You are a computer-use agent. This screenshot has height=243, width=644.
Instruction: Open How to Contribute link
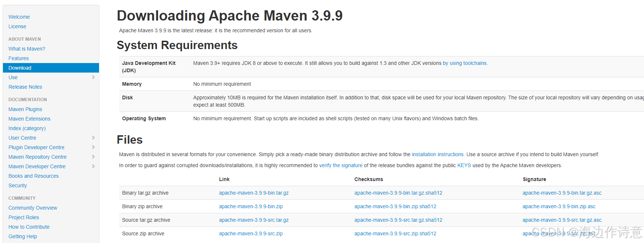click(x=29, y=227)
